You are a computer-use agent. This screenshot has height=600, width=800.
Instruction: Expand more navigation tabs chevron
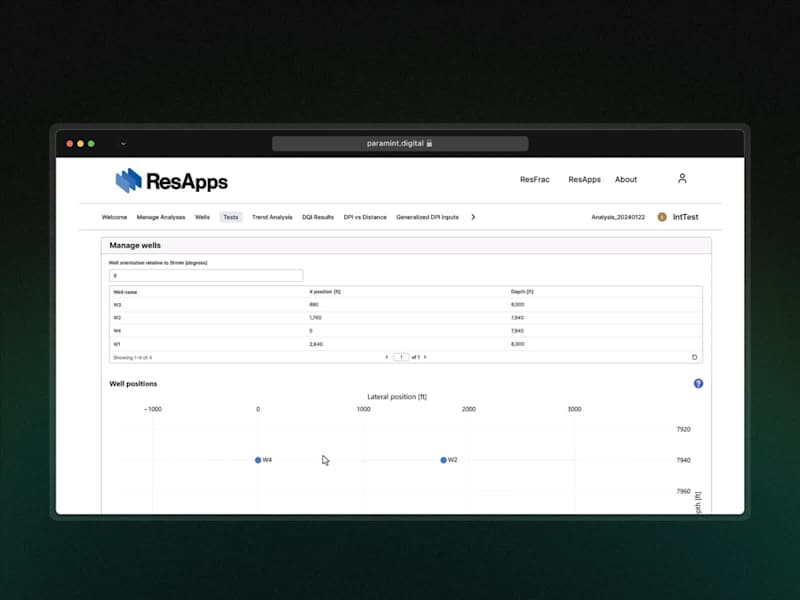click(473, 217)
